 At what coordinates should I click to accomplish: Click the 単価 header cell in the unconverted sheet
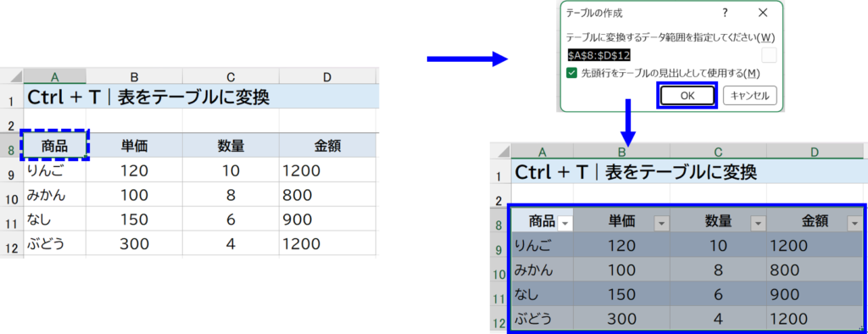click(134, 146)
